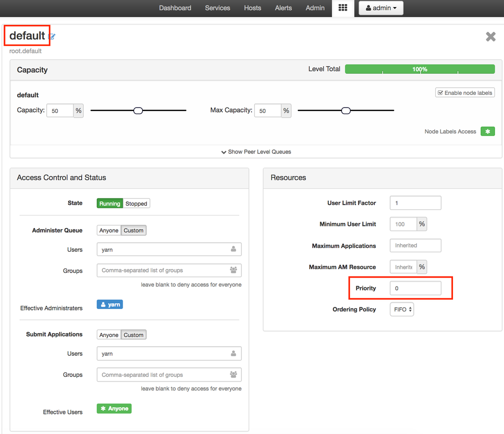Select Custom for Submit Applications
The width and height of the screenshot is (504, 434).
(x=134, y=335)
